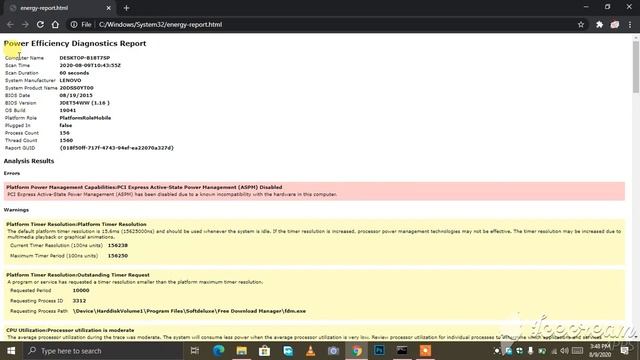Click the volume speaker tray icon
This screenshot has width=640, height=360.
(x=564, y=351)
